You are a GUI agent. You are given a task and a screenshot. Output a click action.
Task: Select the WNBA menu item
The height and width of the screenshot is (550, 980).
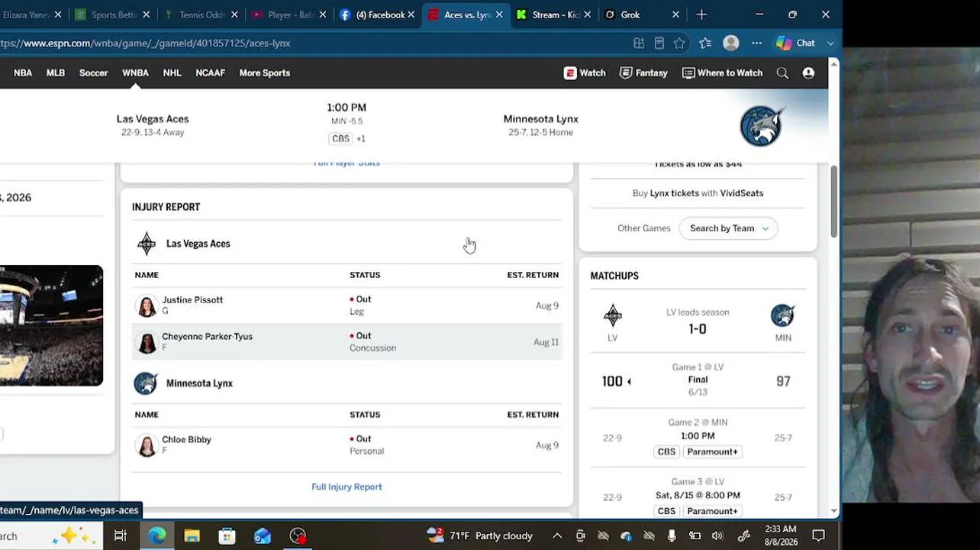pyautogui.click(x=135, y=73)
